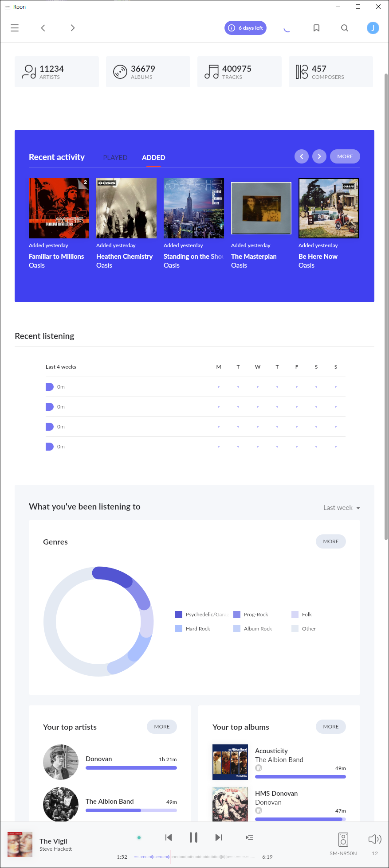Open the 36679 Albums tile
This screenshot has height=868, width=389.
[148, 72]
